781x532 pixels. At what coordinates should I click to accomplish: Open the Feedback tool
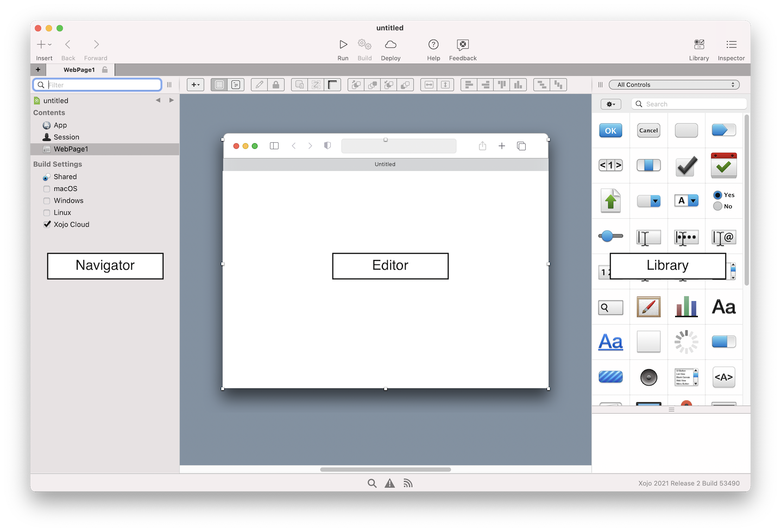pyautogui.click(x=462, y=48)
